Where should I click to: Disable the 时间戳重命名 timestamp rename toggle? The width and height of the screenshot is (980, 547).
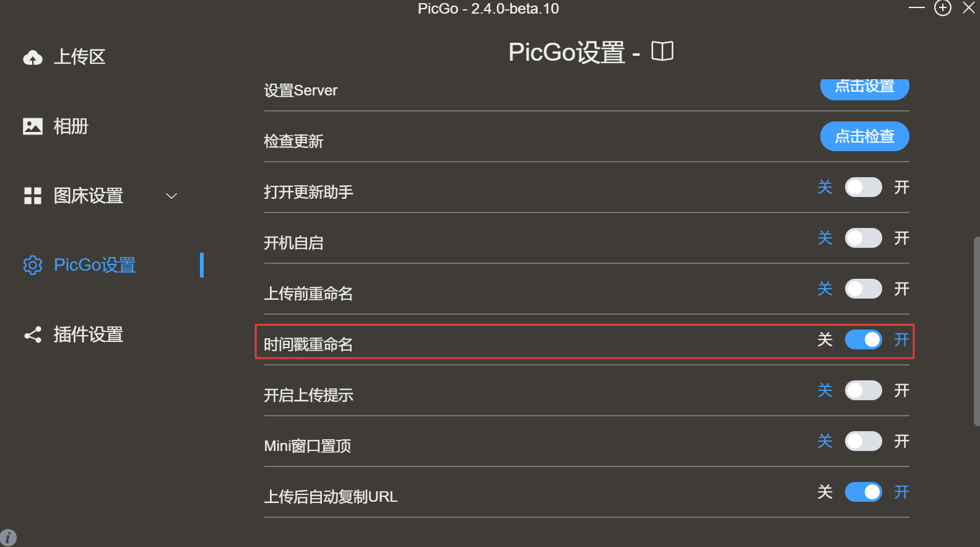[864, 339]
